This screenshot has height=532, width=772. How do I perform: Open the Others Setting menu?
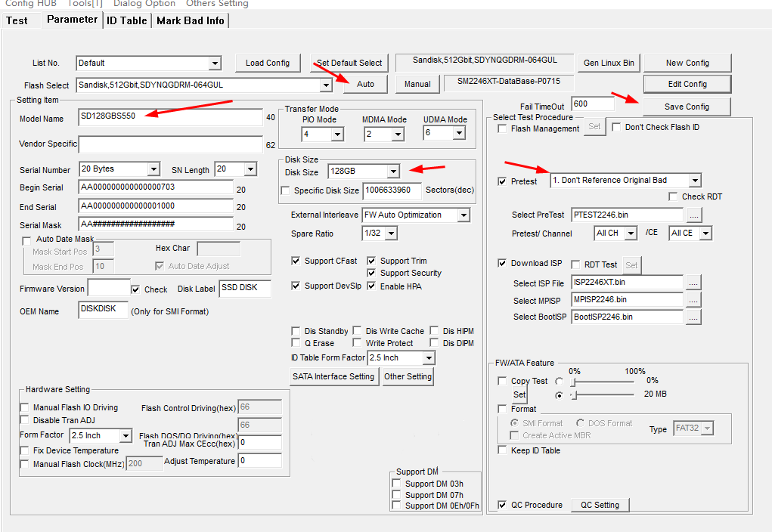tap(217, 4)
